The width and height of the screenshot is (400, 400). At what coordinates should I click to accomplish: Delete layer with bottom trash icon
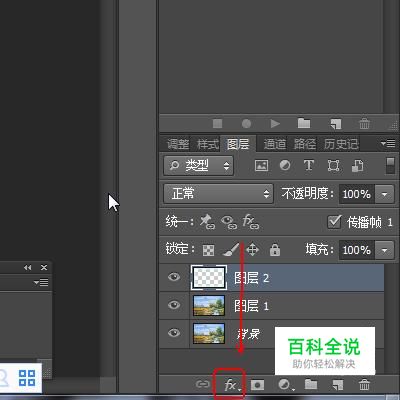coord(364,385)
